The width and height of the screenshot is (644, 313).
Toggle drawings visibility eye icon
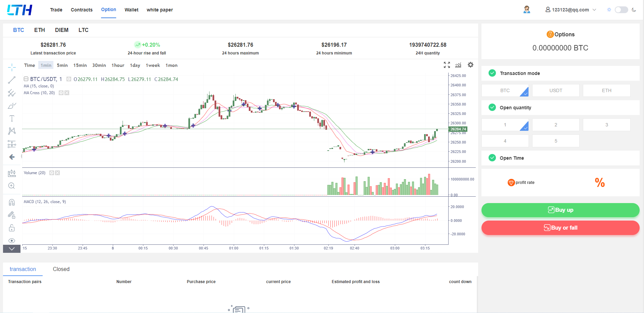click(x=12, y=241)
